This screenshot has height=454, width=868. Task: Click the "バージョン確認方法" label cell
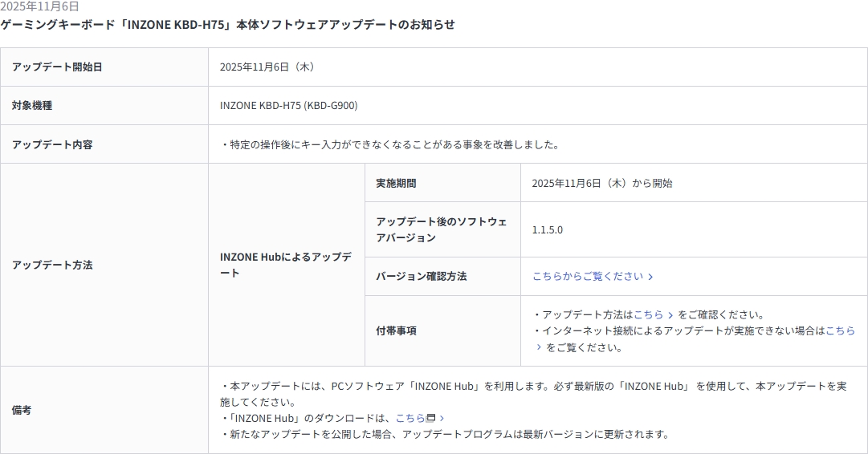(421, 276)
